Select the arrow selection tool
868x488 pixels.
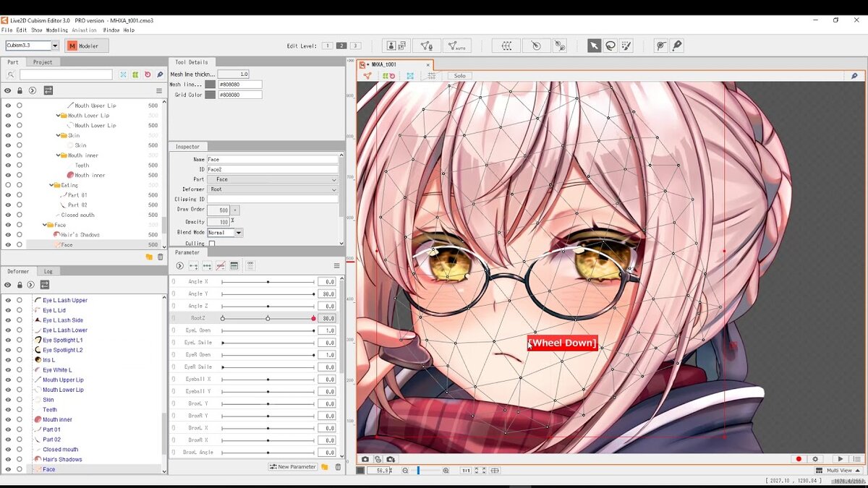coord(594,46)
